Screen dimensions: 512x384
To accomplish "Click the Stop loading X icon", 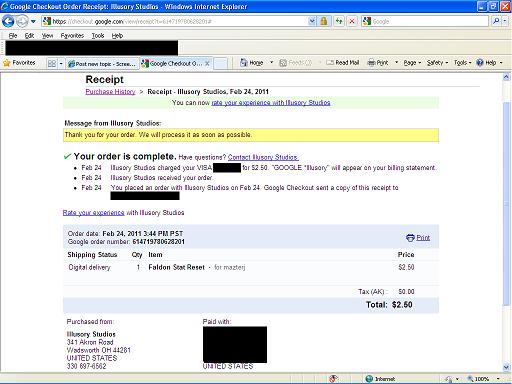I will 352,21.
